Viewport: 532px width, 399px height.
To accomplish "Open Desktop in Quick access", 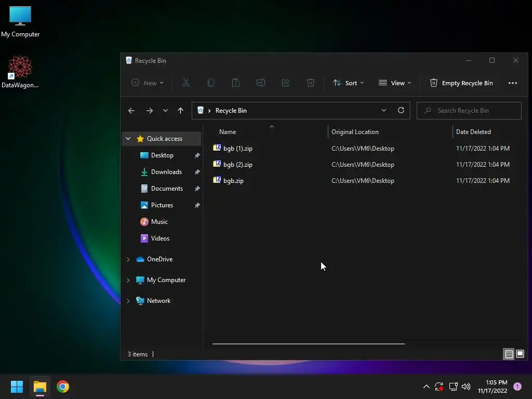I will click(162, 155).
